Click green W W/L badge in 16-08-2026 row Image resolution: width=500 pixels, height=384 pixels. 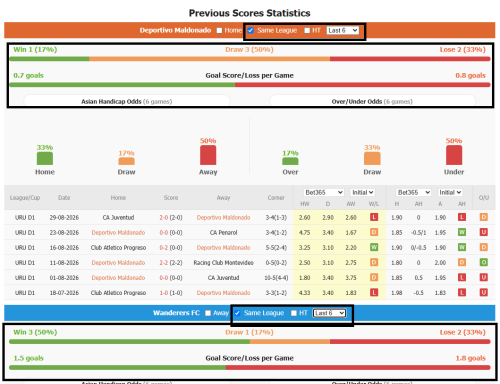[374, 247]
